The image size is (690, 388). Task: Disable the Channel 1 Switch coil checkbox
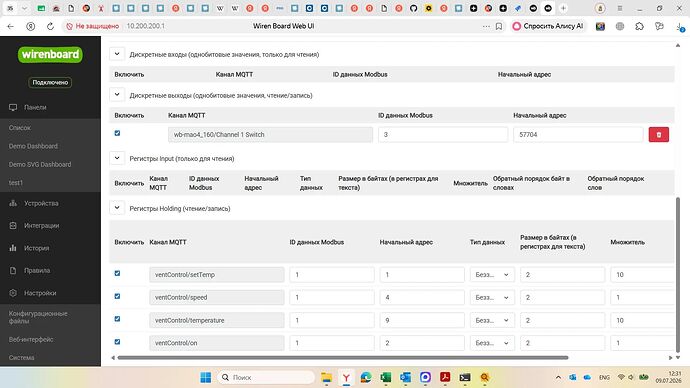pos(117,133)
